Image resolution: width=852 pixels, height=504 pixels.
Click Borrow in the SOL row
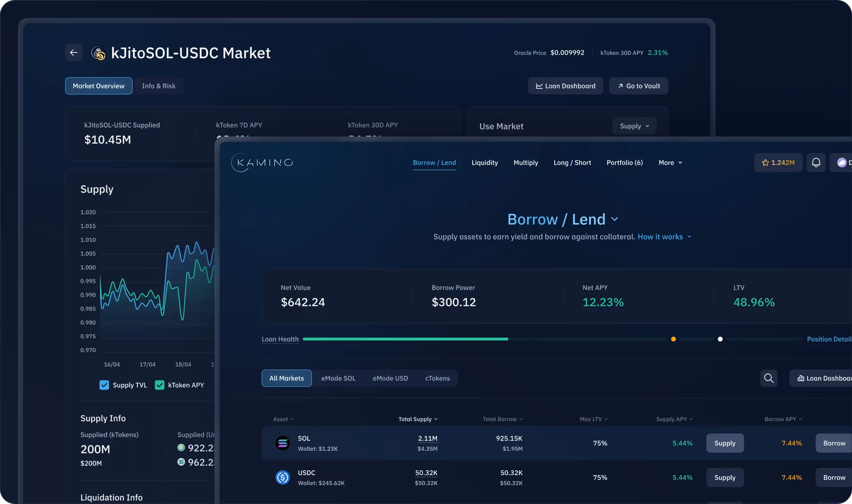coord(834,443)
